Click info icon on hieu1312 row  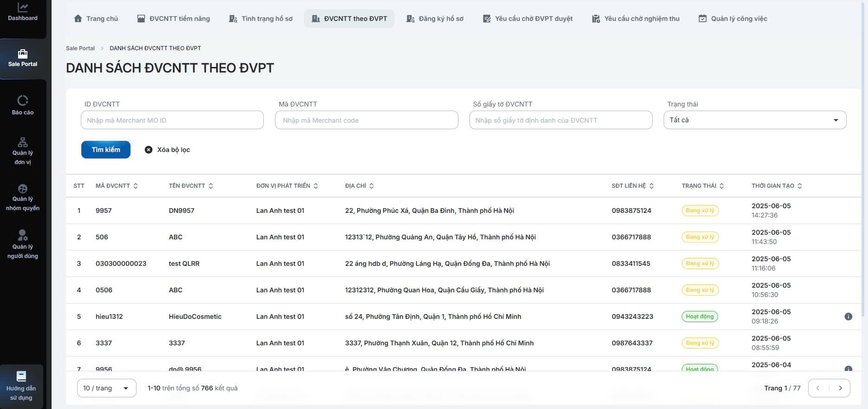coord(848,317)
